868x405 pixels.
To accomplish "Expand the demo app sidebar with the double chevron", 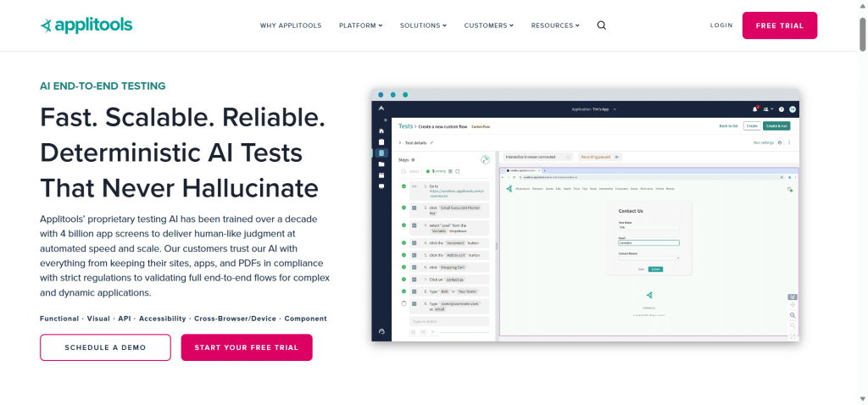I will [x=386, y=120].
